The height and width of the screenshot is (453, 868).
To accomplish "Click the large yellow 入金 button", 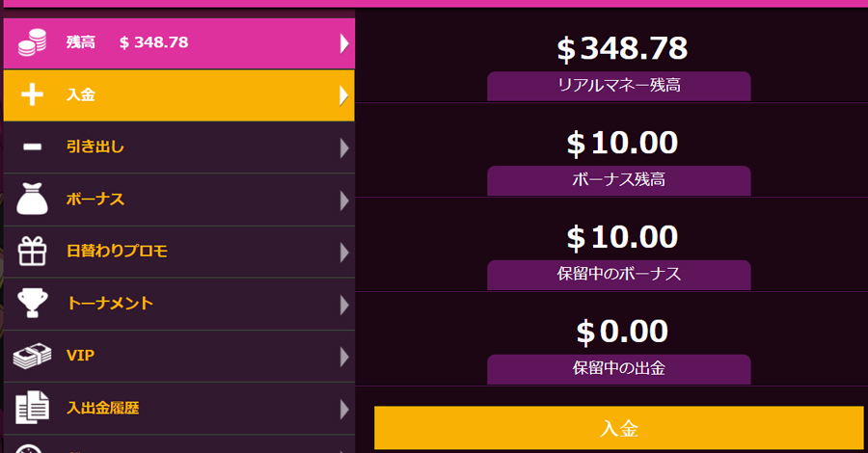I will tap(619, 428).
